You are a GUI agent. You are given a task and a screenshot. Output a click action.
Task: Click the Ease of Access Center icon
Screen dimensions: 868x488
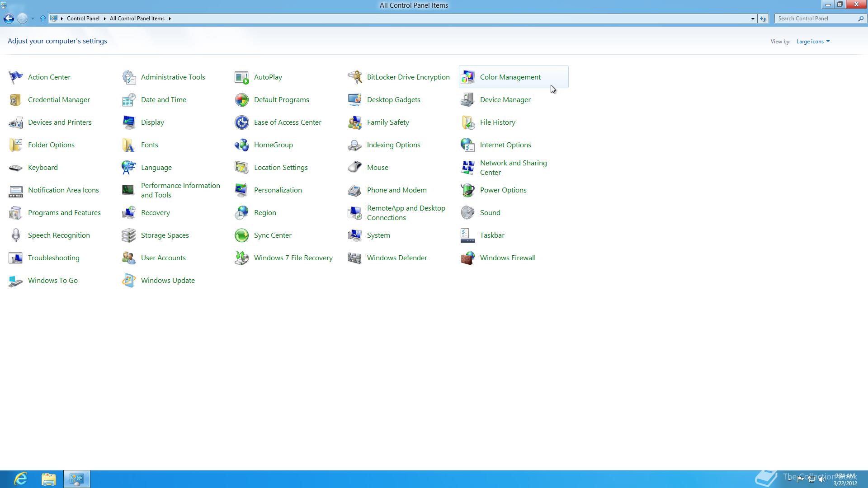click(241, 122)
